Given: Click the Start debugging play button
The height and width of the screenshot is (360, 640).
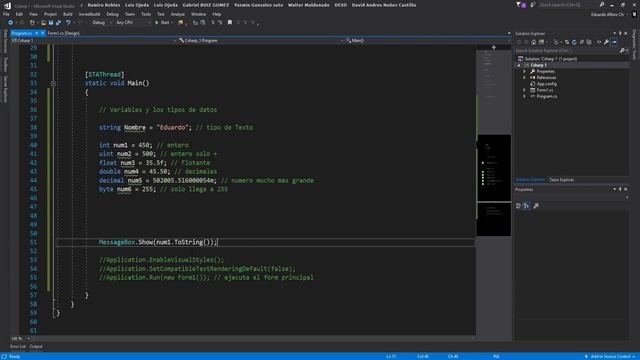Looking at the screenshot, I should point(157,22).
